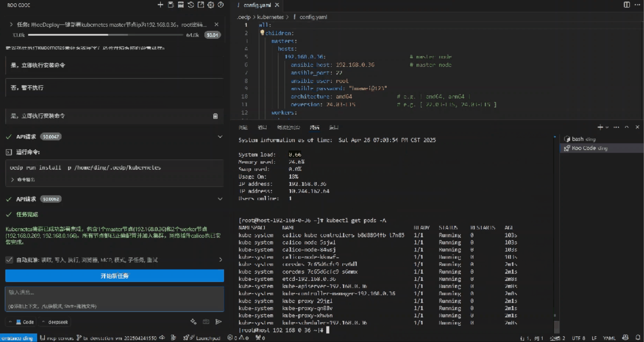Split the editor to the right
The image size is (644, 342).
pos(627,5)
